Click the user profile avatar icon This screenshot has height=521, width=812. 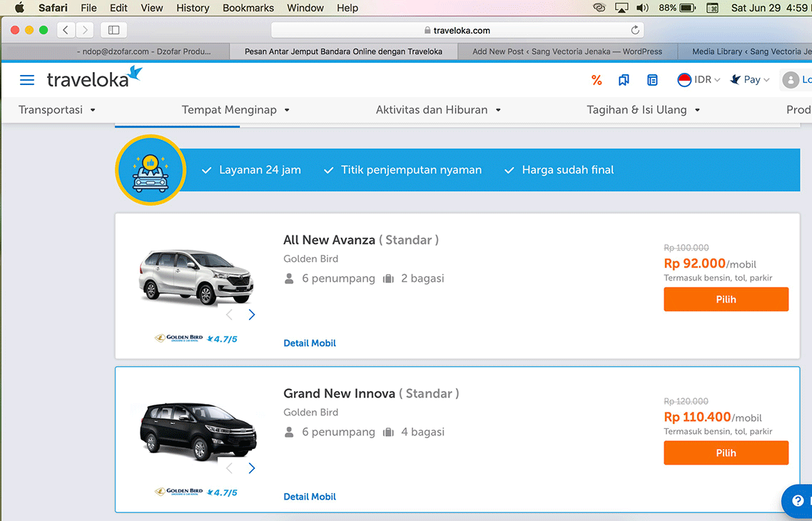click(791, 80)
